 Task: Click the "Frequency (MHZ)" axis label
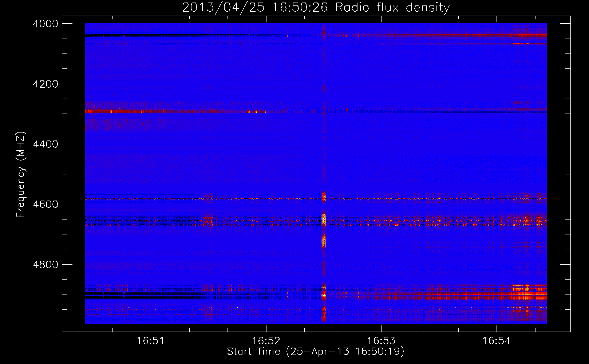click(21, 175)
